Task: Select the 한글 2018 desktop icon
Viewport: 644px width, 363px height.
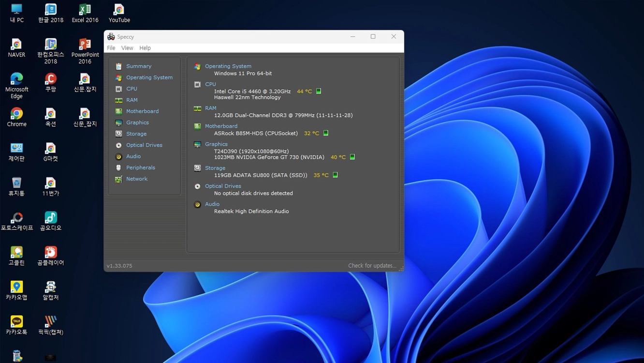Action: 51,13
